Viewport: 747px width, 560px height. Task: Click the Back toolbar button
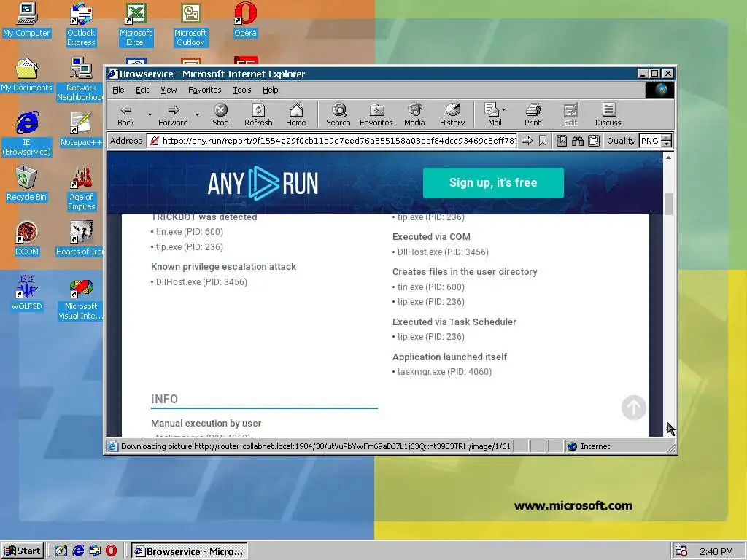tap(125, 114)
